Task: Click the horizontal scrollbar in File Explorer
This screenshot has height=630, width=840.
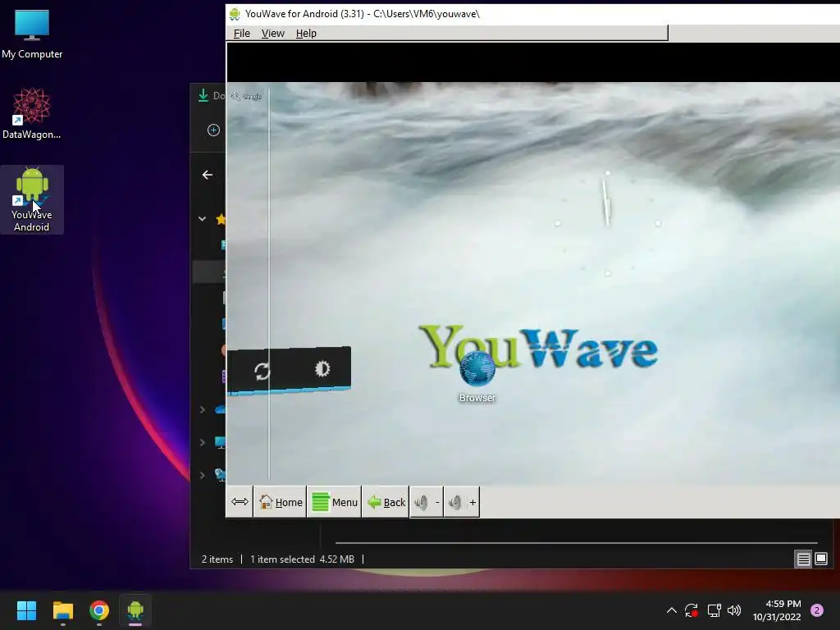Action: click(576, 543)
